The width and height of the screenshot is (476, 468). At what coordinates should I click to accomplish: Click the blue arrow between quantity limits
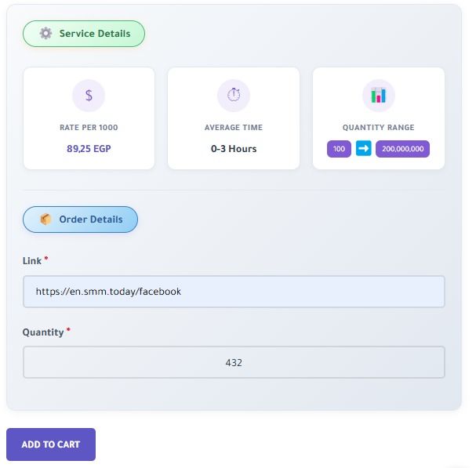(x=363, y=149)
